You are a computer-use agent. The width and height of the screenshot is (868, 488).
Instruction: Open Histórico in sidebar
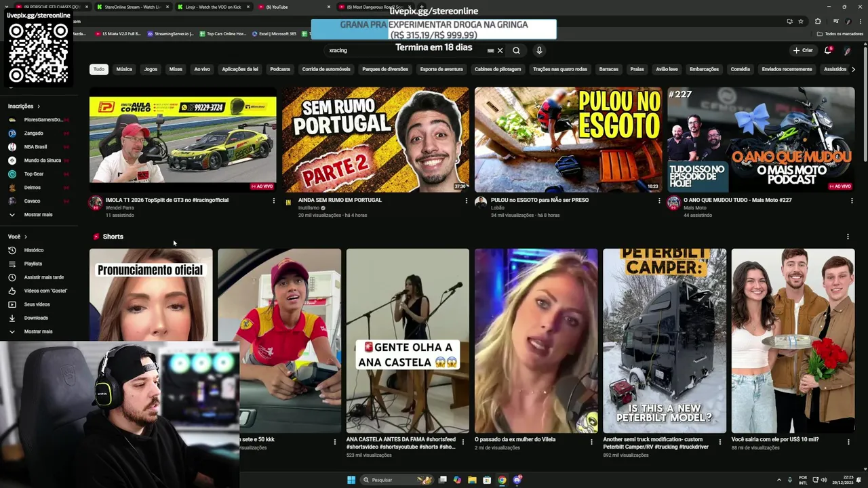[x=33, y=250]
